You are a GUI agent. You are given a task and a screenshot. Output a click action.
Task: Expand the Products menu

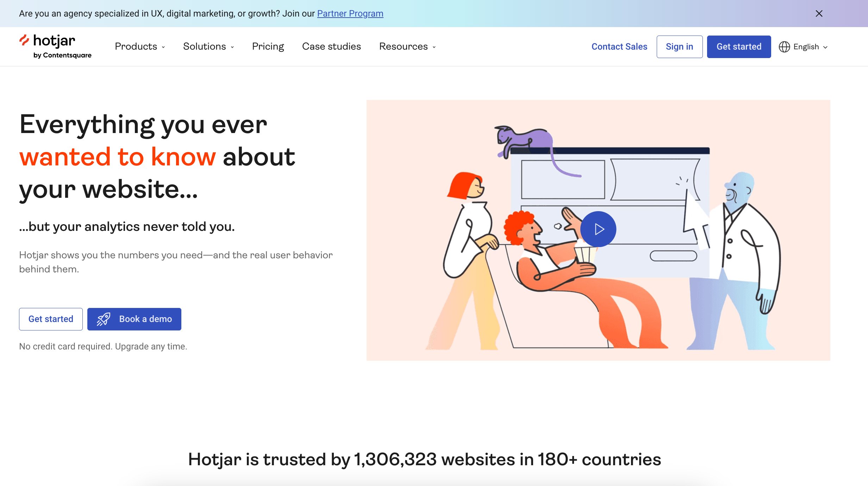coord(140,46)
